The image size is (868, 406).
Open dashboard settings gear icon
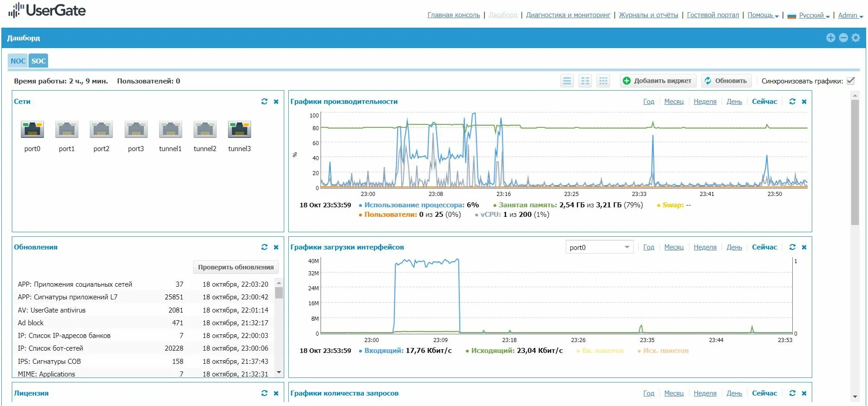coord(856,38)
